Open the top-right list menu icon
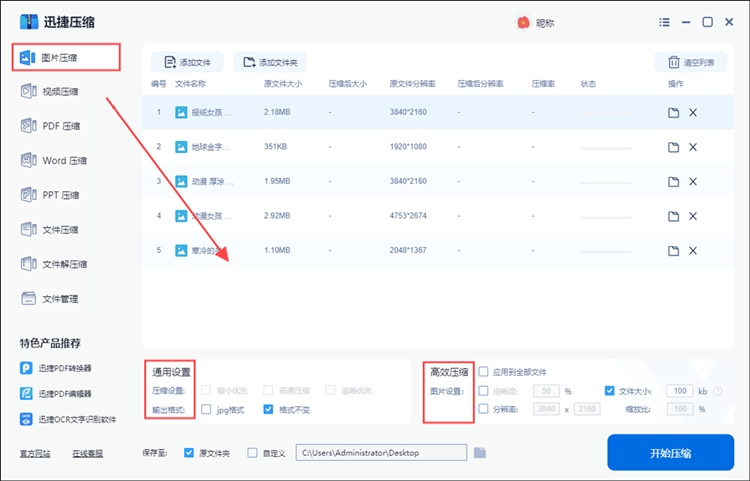 665,22
